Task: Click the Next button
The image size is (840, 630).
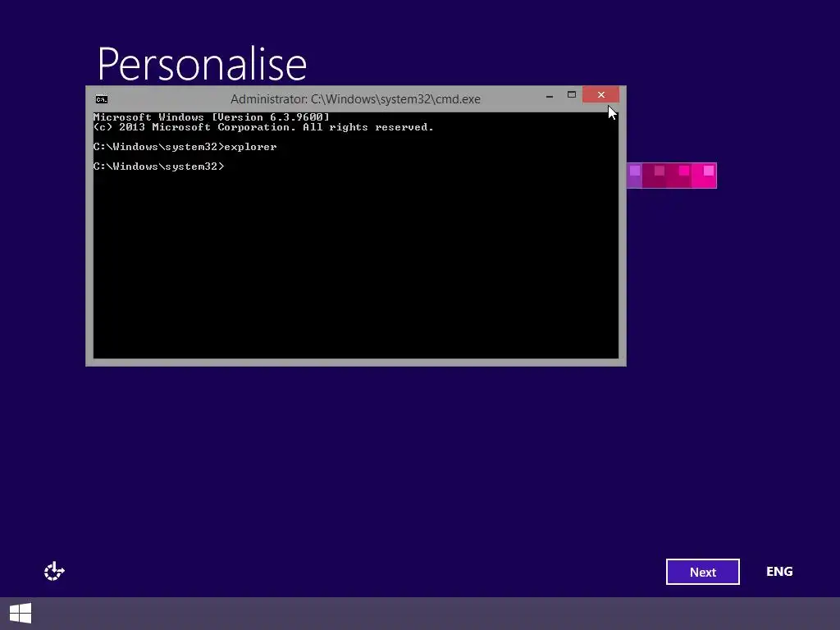Action: point(702,572)
